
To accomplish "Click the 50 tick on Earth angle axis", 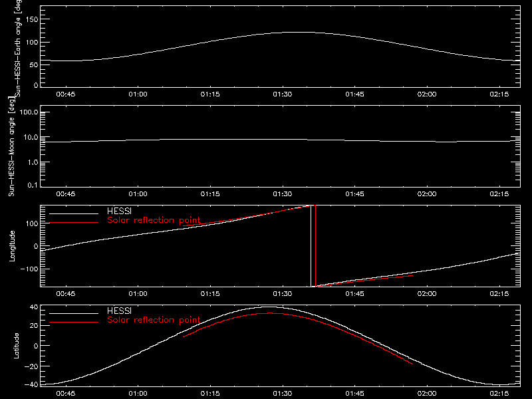I will coord(34,65).
